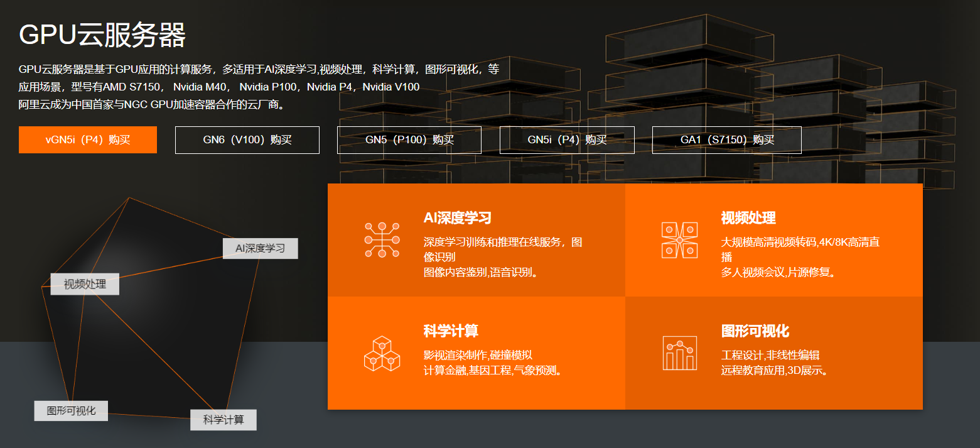
Task: Click the AI深度学习 network node icon
Action: coord(382,239)
